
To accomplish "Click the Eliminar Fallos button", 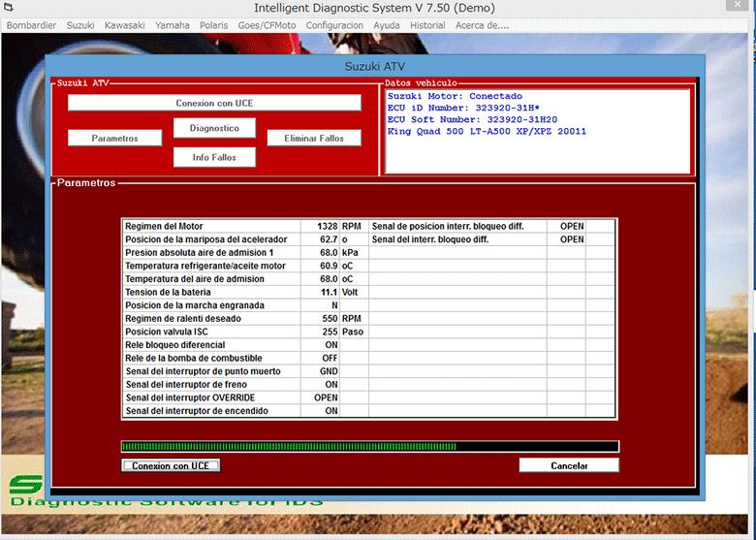I will pos(314,138).
